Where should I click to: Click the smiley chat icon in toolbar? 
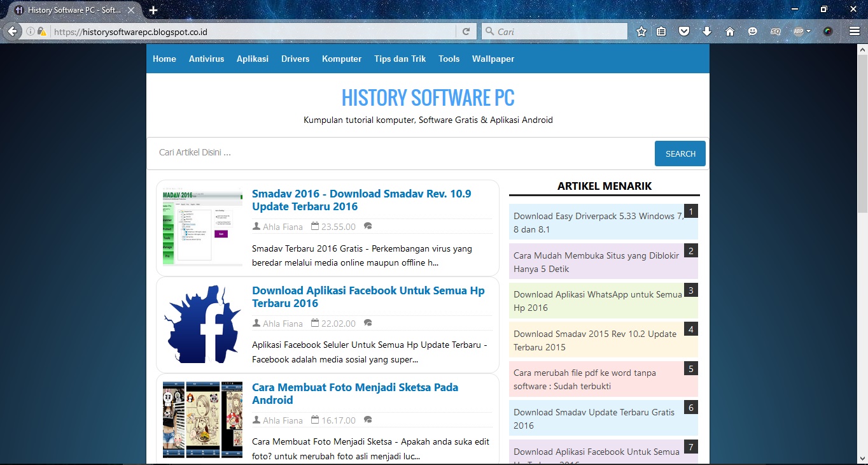click(752, 31)
